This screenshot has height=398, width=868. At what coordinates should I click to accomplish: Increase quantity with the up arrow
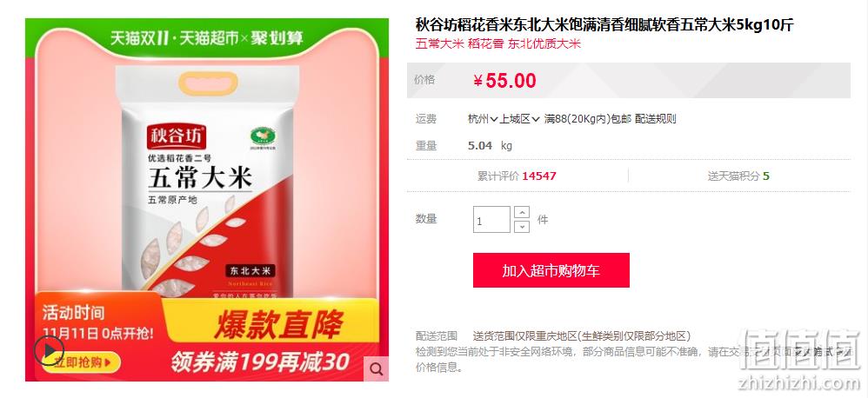522,212
